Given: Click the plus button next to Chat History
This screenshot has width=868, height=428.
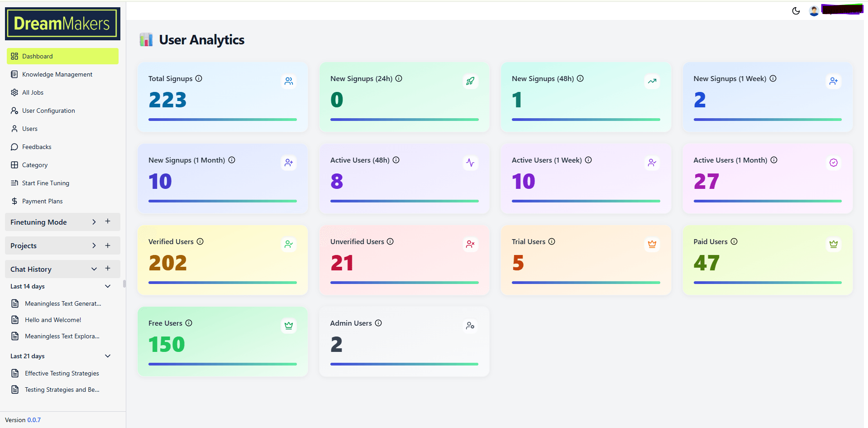Looking at the screenshot, I should click(108, 269).
